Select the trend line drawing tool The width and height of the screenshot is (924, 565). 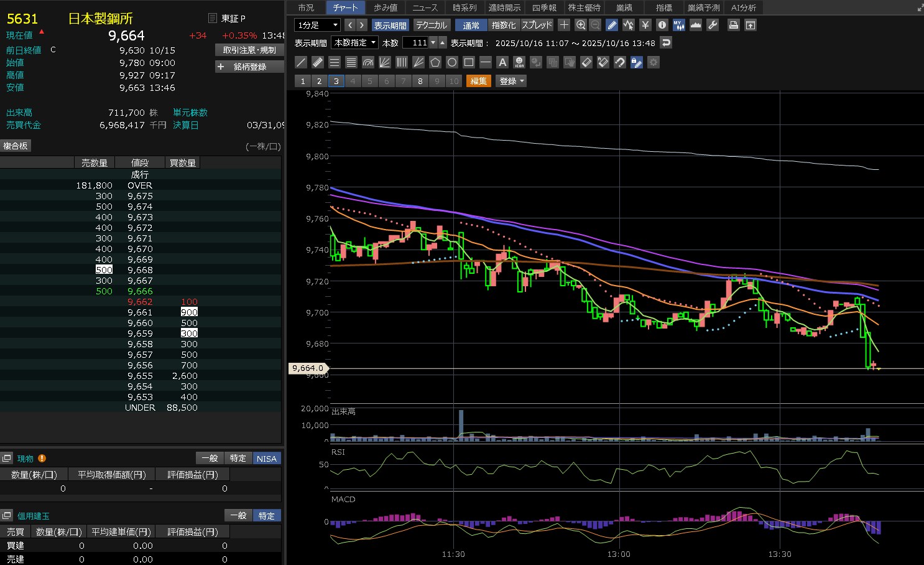(301, 62)
